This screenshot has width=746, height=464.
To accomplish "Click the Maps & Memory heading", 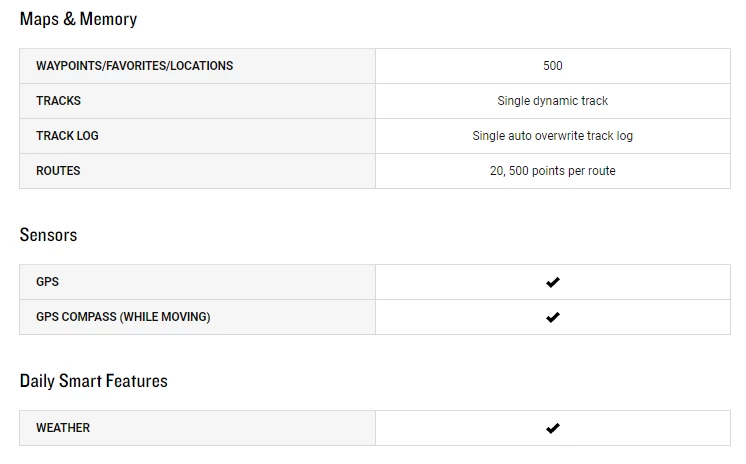I will [x=78, y=19].
